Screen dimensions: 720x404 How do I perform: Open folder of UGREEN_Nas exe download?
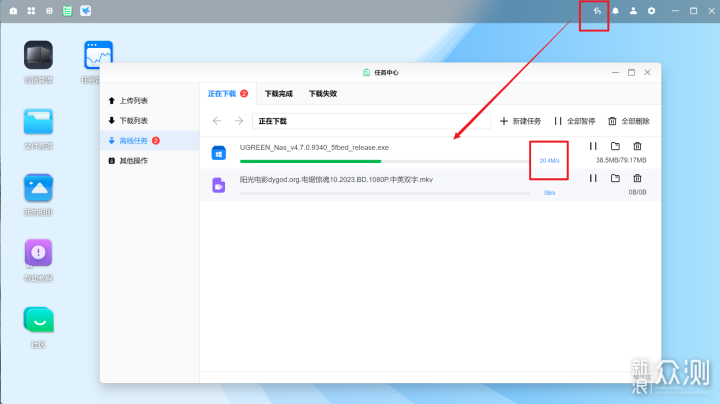(x=615, y=146)
